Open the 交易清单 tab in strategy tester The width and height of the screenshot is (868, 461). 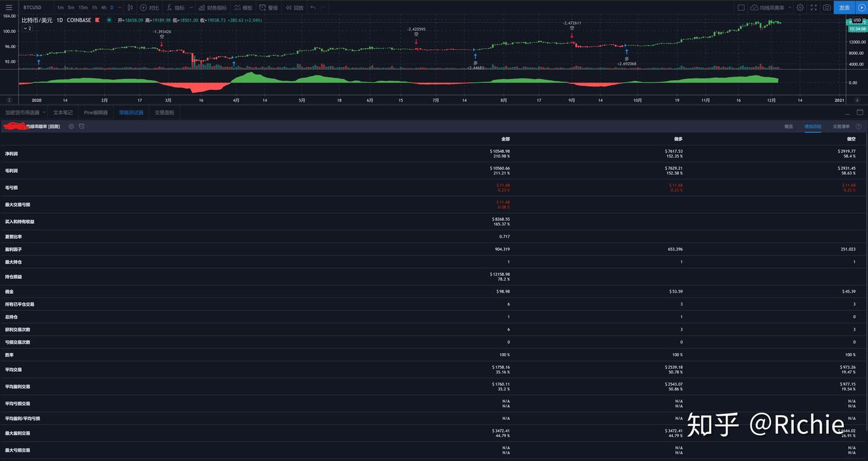(x=841, y=127)
